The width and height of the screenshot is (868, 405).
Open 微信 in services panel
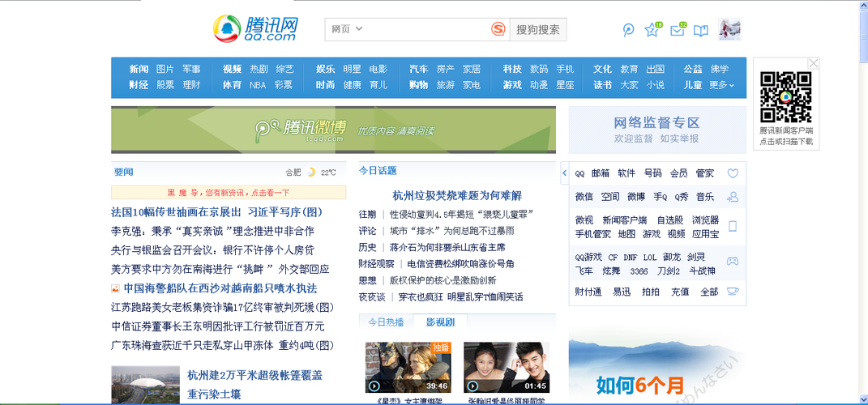point(584,196)
